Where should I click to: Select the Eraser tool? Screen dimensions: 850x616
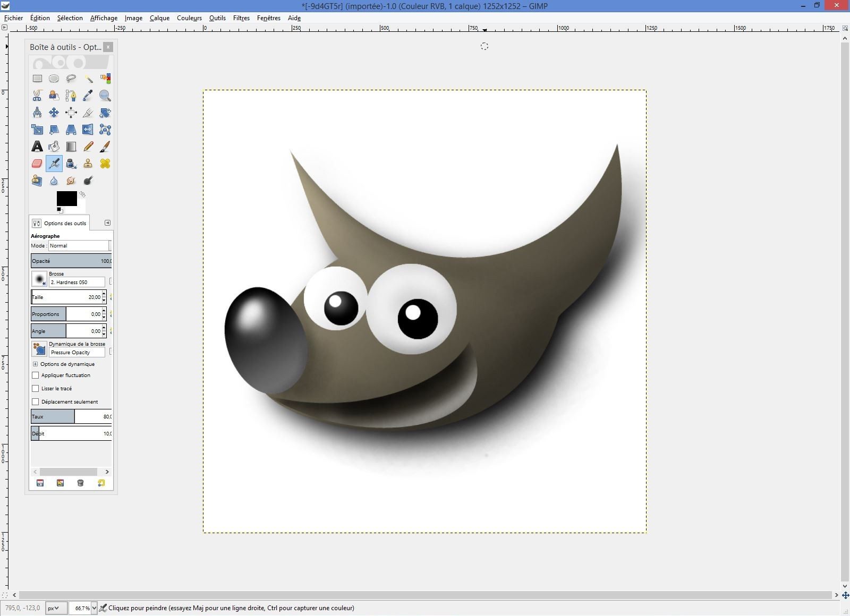[x=37, y=164]
